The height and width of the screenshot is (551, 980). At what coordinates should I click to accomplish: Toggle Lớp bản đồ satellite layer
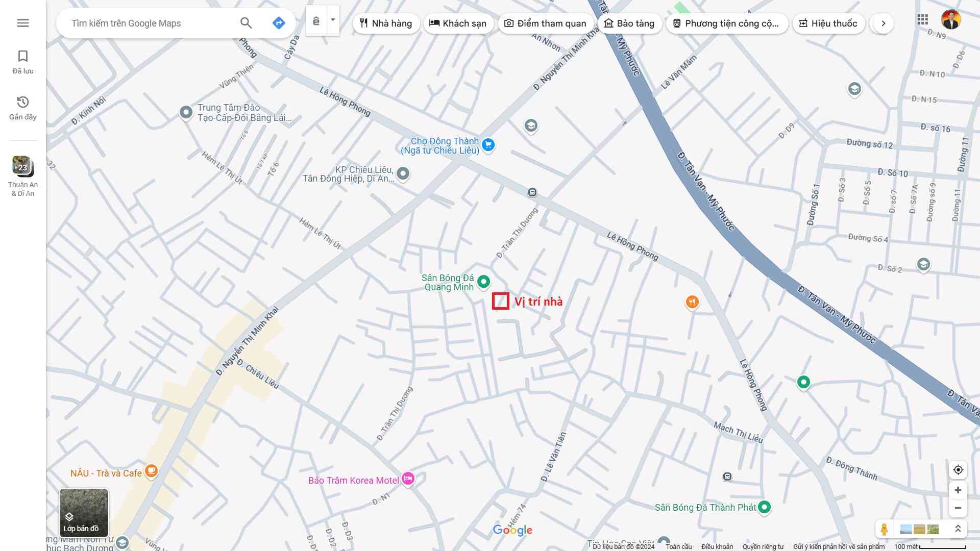(84, 513)
